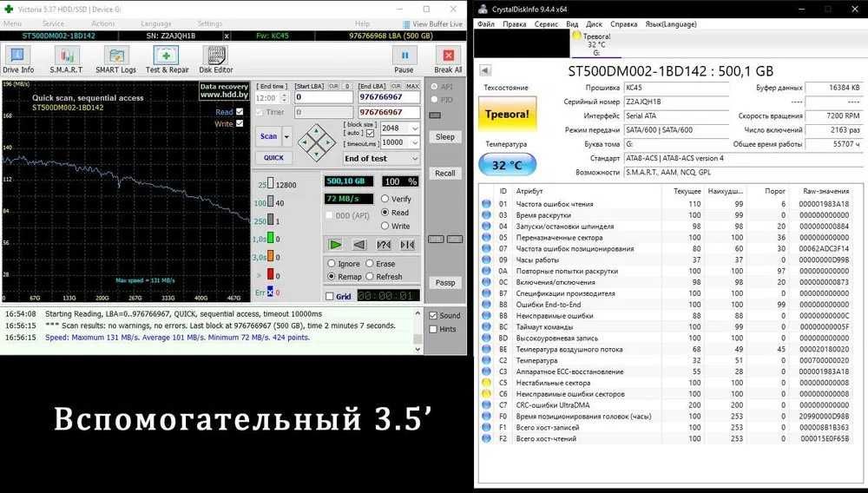Click the right arrow on navigation diamond

pyautogui.click(x=328, y=142)
